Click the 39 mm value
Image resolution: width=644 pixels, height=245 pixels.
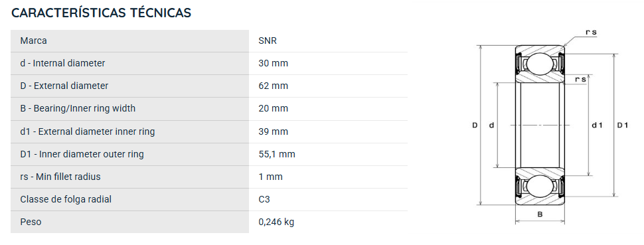coord(273,131)
